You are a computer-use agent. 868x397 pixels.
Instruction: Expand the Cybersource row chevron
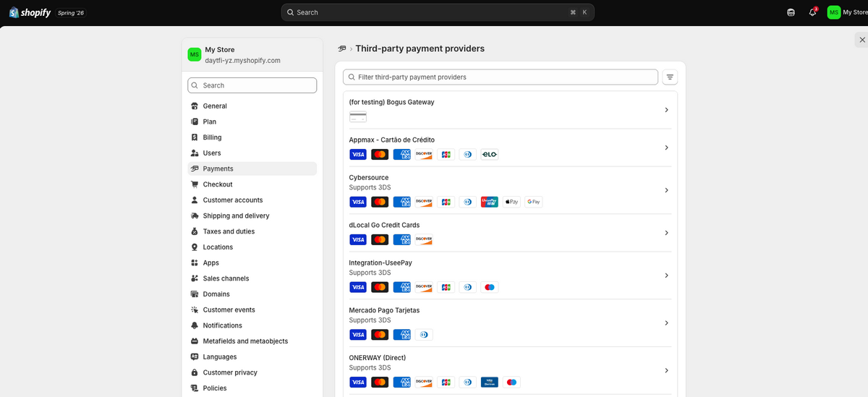666,190
